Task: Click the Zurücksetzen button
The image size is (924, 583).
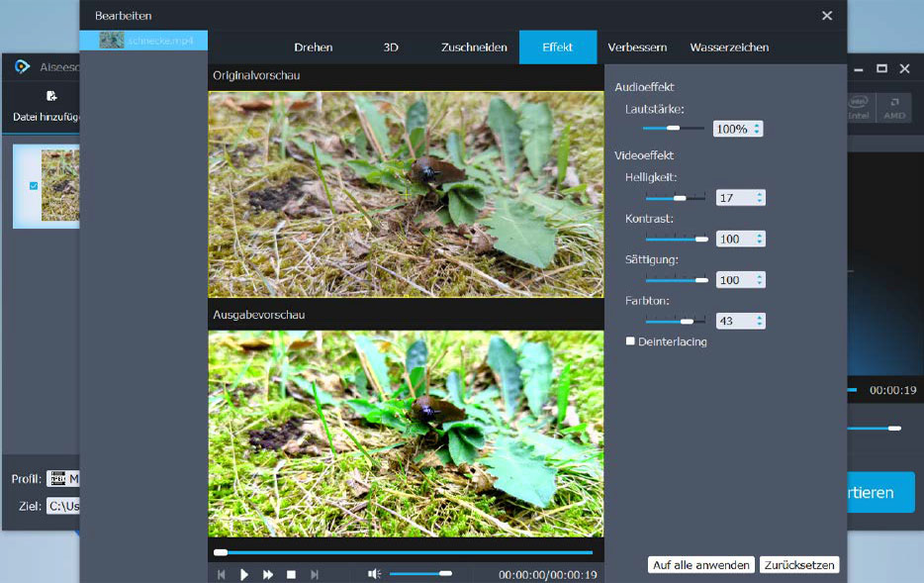Action: (x=799, y=565)
